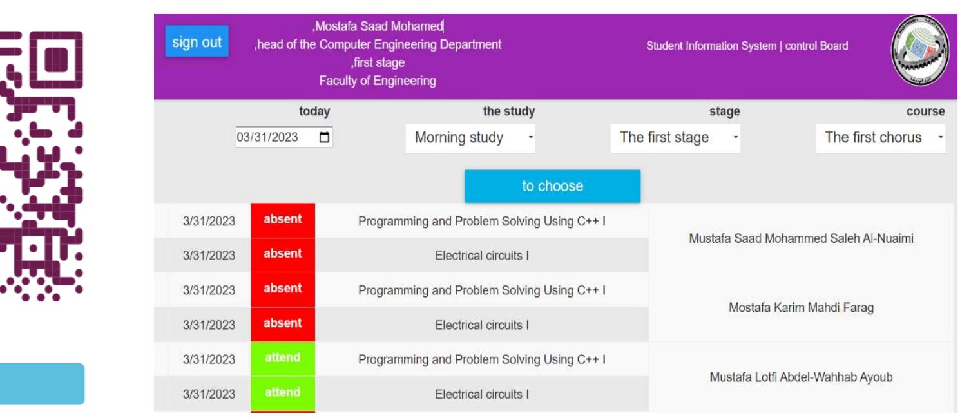Select student Mustafa Saad Mohammed Saleh Al-Nuaimi
This screenshot has height=418, width=980.
[x=801, y=238]
